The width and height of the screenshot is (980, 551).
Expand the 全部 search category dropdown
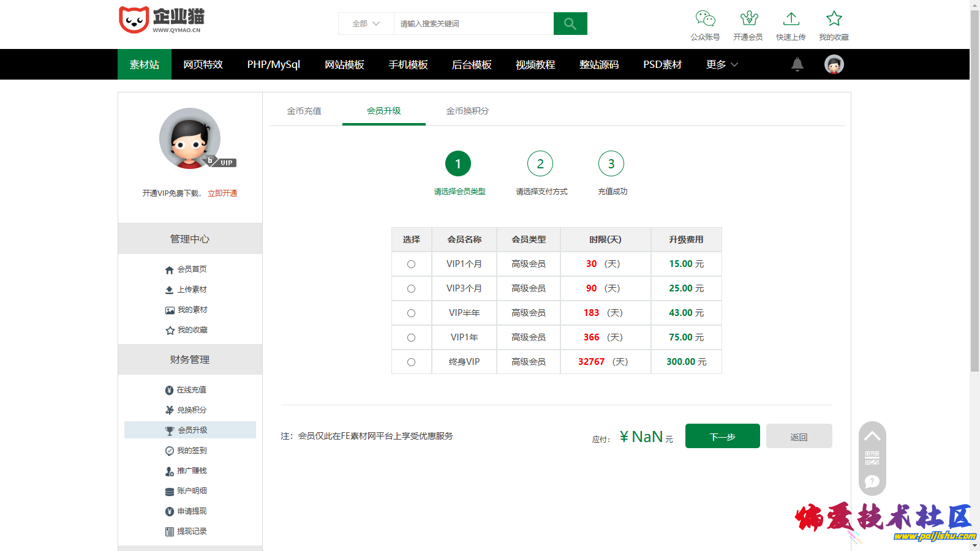click(x=366, y=24)
